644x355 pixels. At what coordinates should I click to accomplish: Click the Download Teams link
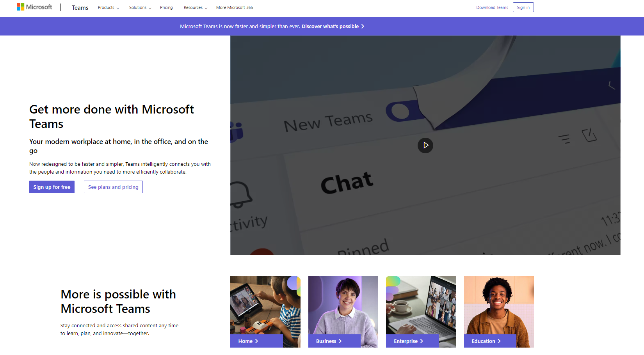[492, 7]
